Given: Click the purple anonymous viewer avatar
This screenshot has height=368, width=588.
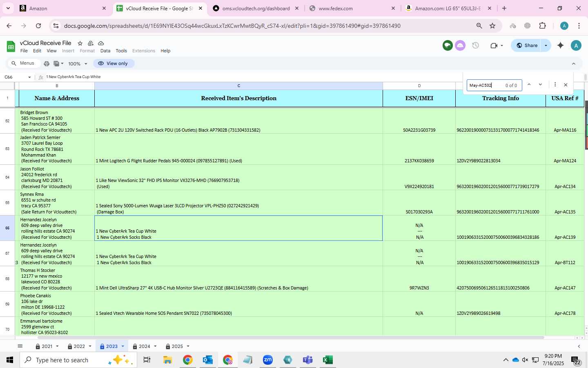Looking at the screenshot, I should pos(460,45).
